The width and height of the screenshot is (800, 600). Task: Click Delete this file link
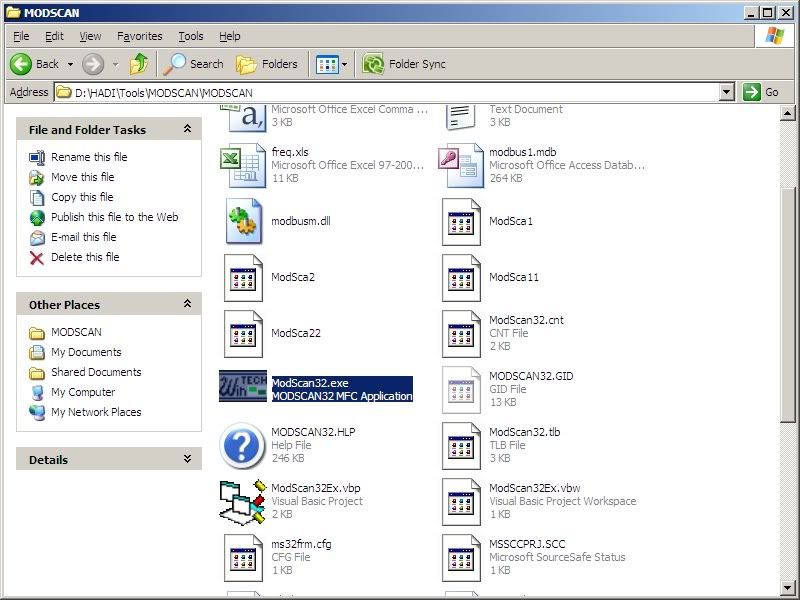85,257
